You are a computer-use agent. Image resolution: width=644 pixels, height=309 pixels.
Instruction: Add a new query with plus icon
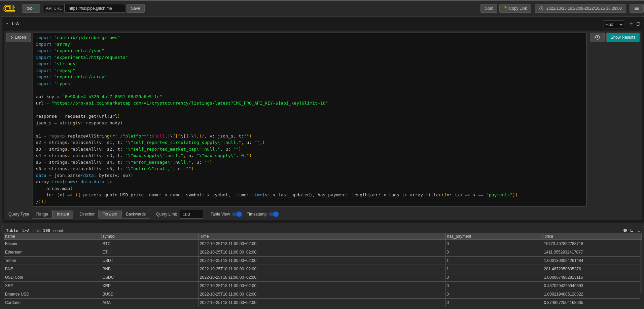tap(631, 24)
